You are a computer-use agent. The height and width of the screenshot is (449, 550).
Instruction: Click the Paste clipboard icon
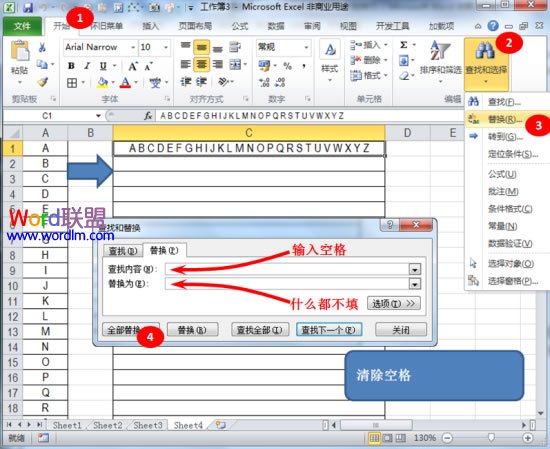pos(20,51)
